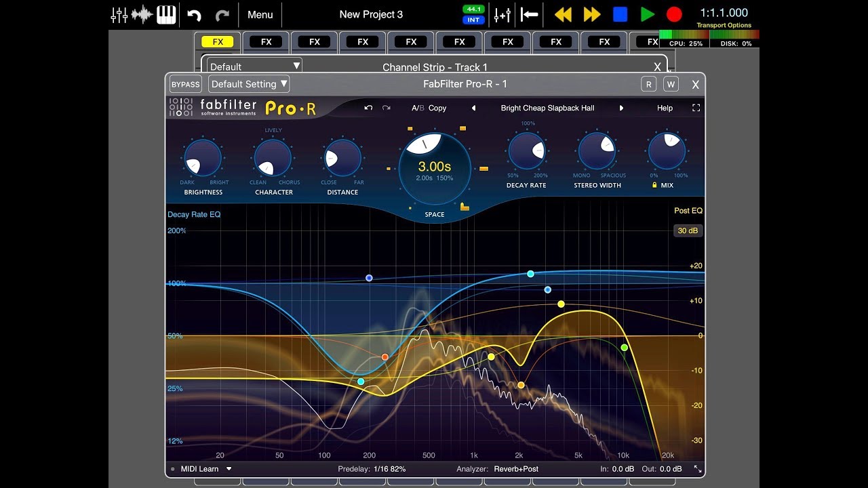Redo inside the Pro-R plugin
The height and width of the screenshot is (488, 868).
click(387, 108)
